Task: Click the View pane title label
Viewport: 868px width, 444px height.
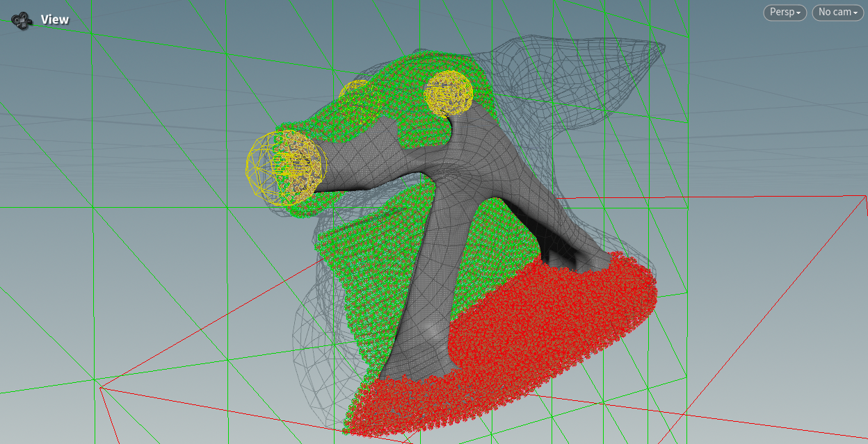Action: pos(55,19)
